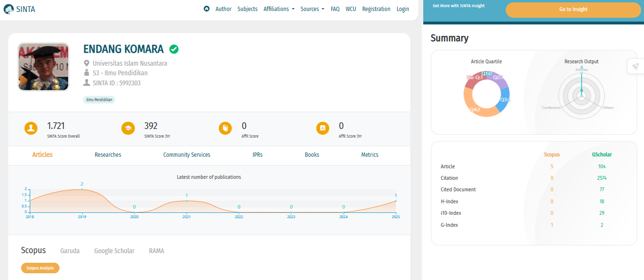Click the Scopus column header in summary table
The image size is (644, 280).
552,154
